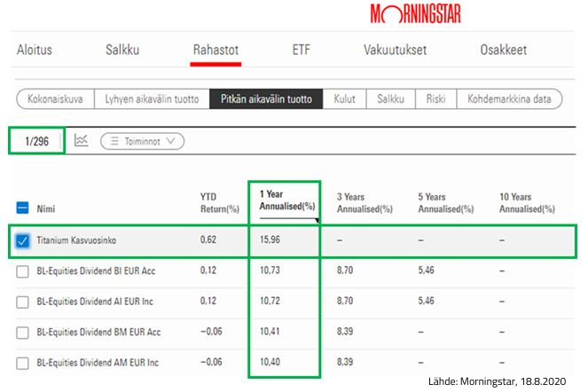Screen dimensions: 588x392
Task: Check BL-Equities Dividend BI EUR Acc
Action: tap(22, 271)
